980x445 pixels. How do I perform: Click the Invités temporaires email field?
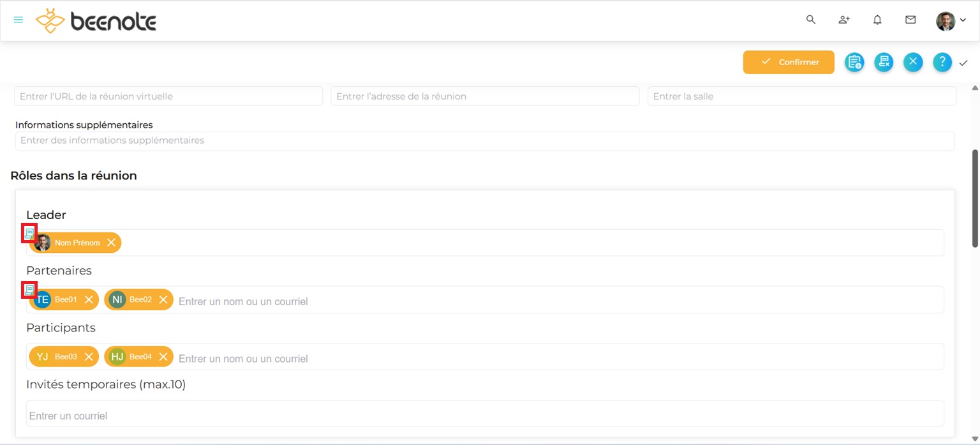click(485, 416)
